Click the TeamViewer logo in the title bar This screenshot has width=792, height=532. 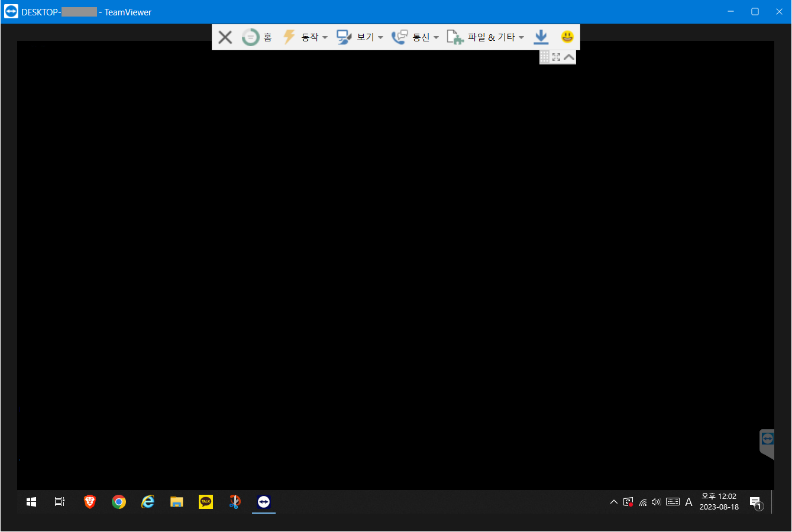11,12
